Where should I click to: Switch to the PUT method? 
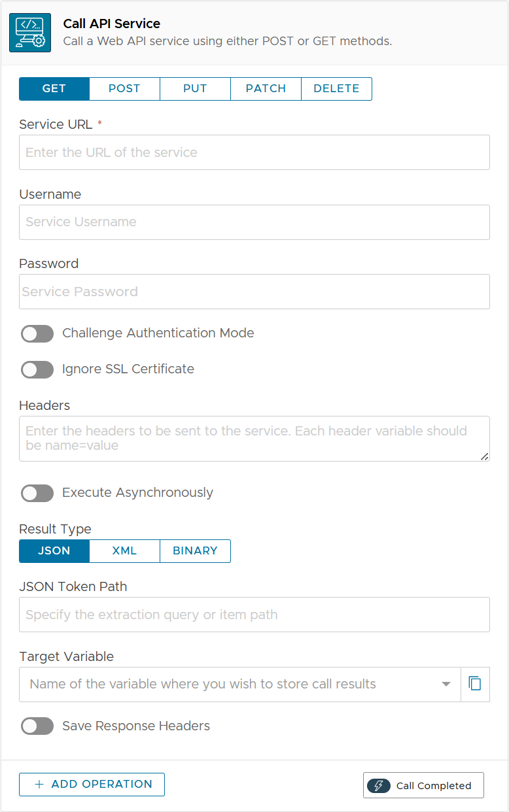coord(195,89)
